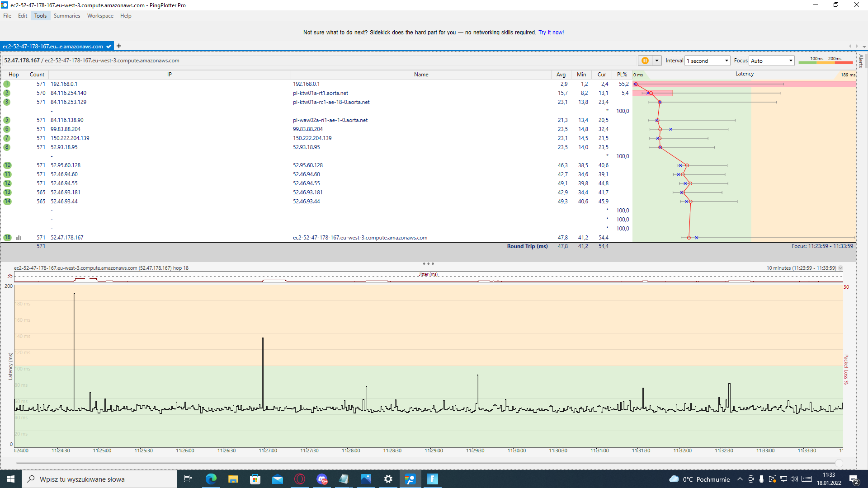
Task: Open the Tools menu
Action: coord(40,16)
